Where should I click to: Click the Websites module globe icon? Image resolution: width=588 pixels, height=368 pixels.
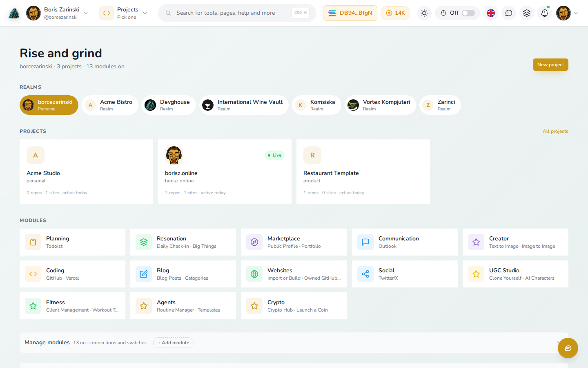click(x=254, y=274)
